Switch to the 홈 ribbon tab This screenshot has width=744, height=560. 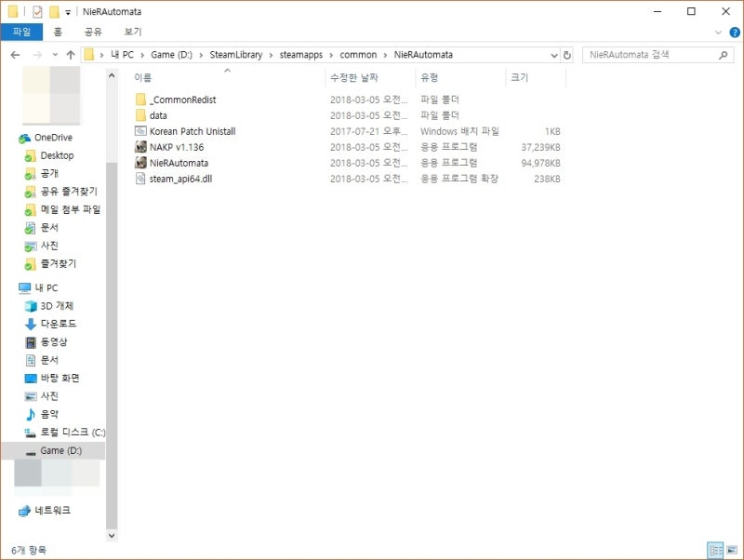58,32
